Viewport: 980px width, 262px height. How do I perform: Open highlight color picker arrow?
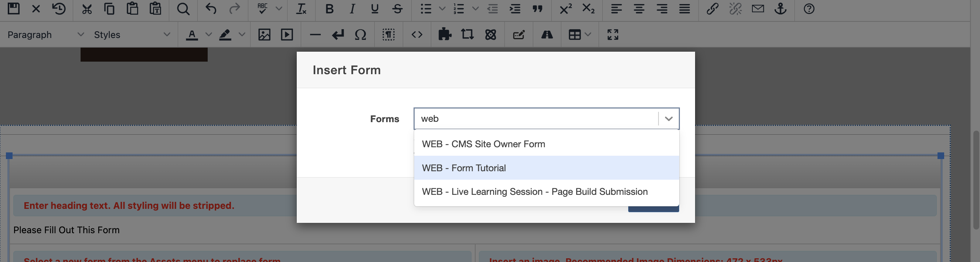tap(242, 35)
